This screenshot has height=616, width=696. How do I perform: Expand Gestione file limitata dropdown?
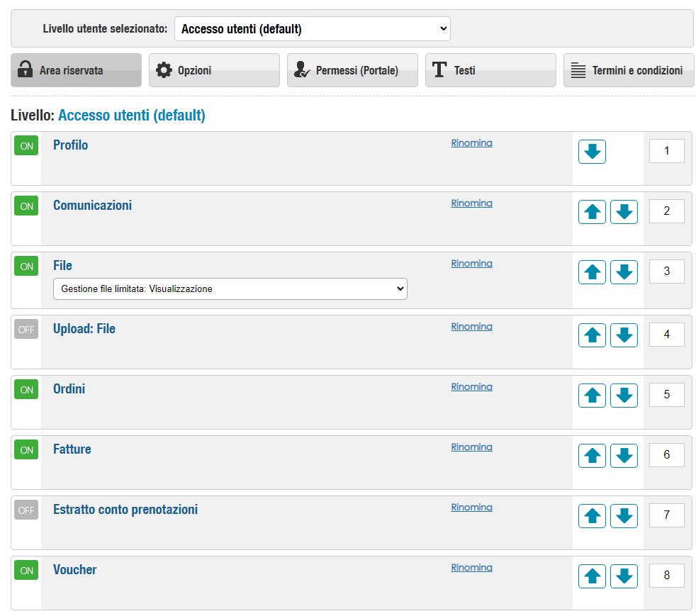coord(230,289)
